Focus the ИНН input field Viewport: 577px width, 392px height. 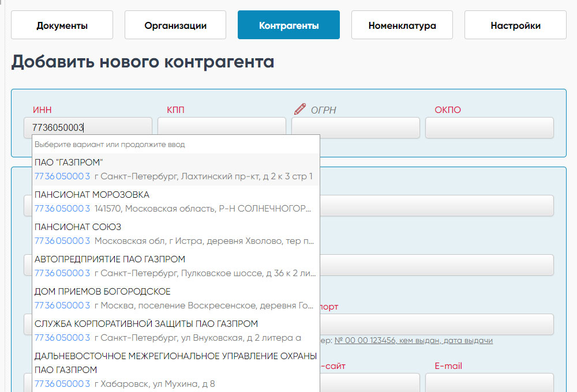[88, 127]
